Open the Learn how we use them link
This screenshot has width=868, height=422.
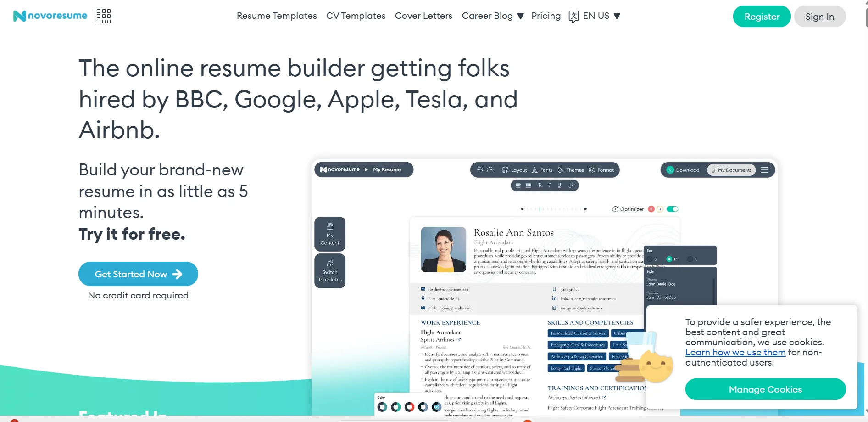click(x=735, y=353)
